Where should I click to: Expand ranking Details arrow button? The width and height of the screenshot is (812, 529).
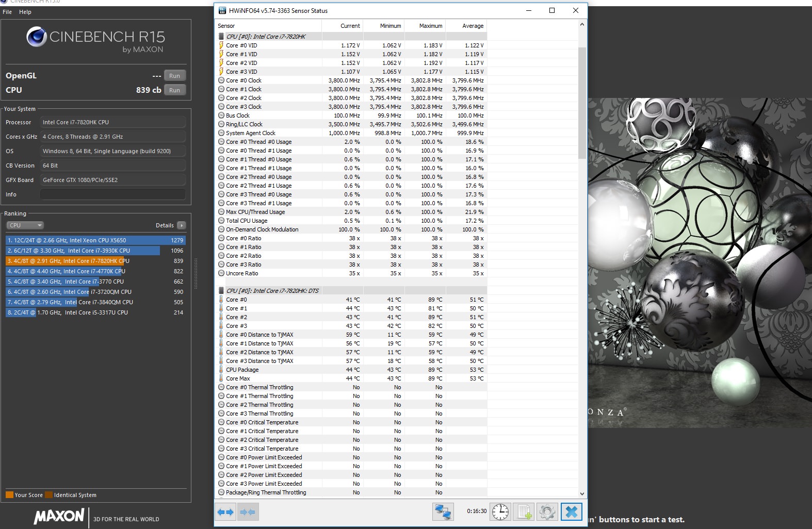[x=181, y=225]
